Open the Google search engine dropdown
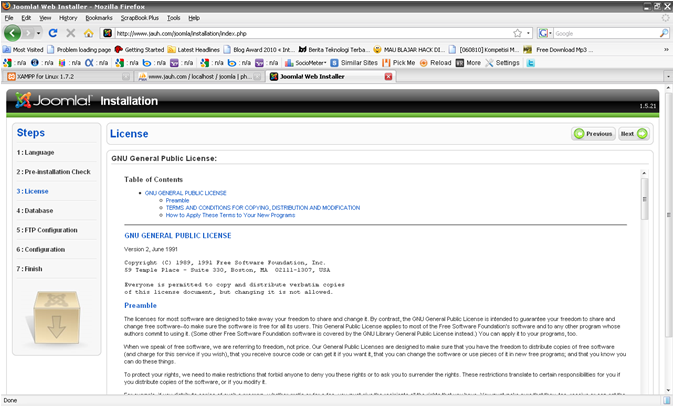Viewport: 675px width, 409px height. (545, 33)
